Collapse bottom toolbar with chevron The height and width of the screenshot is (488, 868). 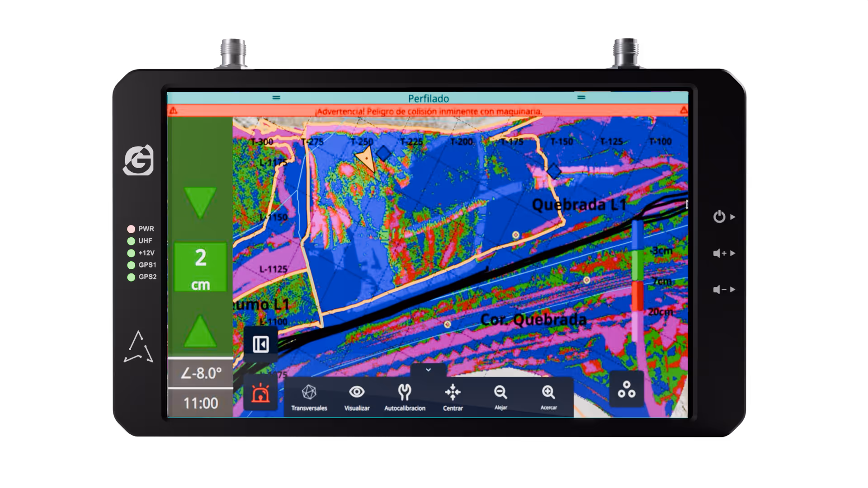coord(428,370)
